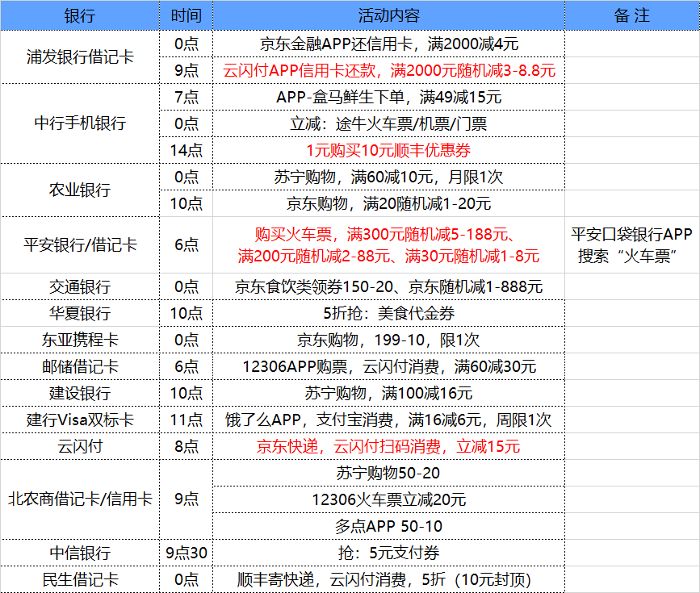The image size is (700, 593).
Task: Click the red 云闪付APP信用卡还款 cell
Action: 389,70
